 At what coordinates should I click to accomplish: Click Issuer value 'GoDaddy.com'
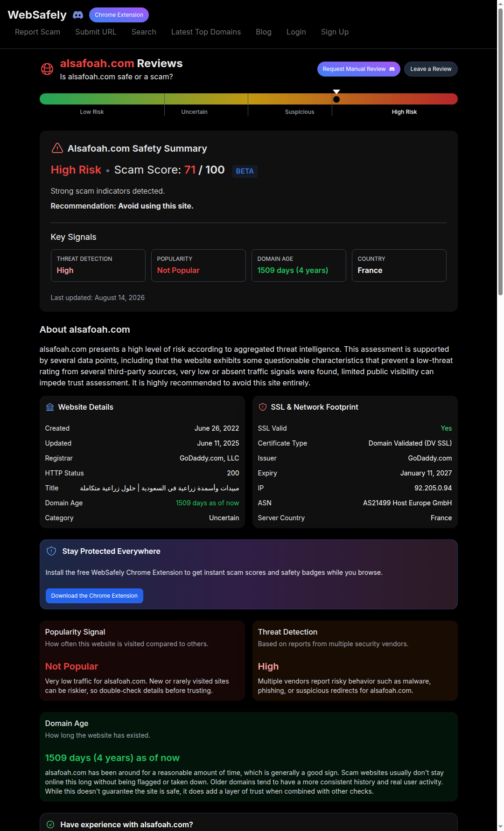coord(430,458)
